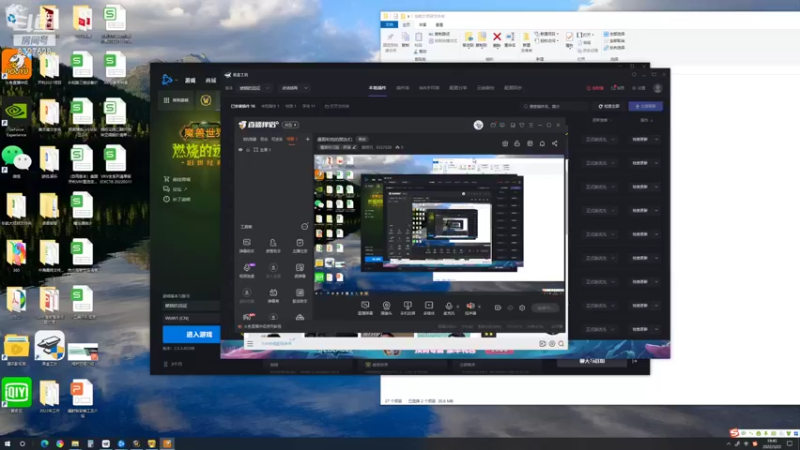
Task: Click the pencil edit icon beside room title
Action: click(x=355, y=147)
